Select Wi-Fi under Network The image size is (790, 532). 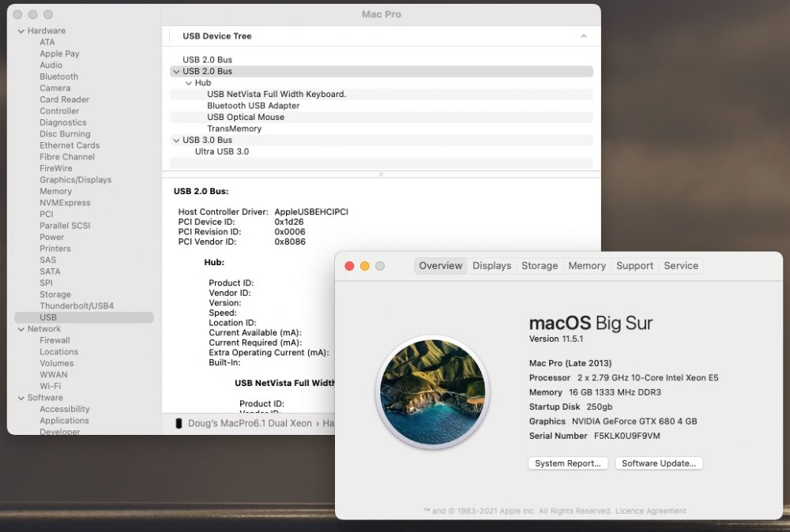50,387
